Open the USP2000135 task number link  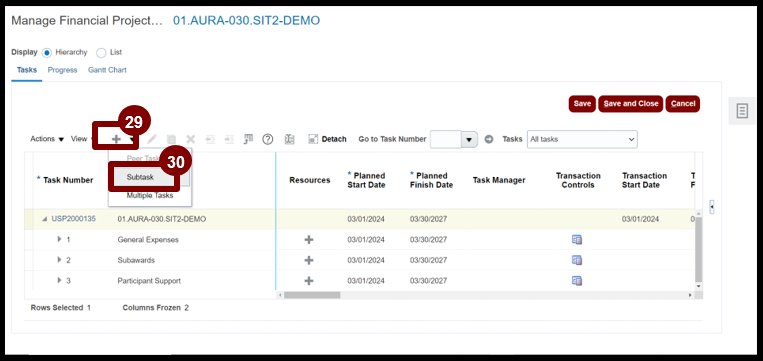73,219
